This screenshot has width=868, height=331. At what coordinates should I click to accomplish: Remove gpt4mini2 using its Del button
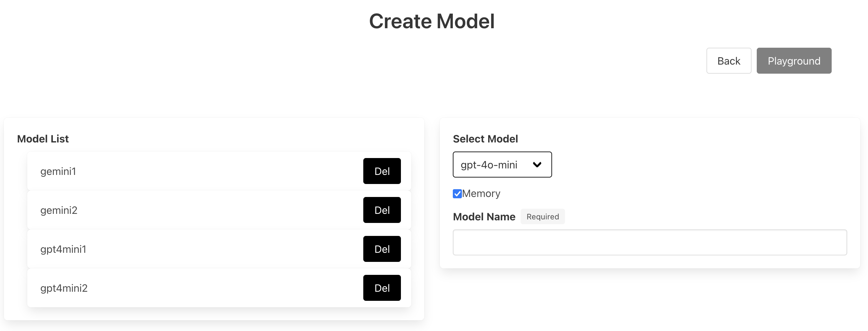[382, 288]
